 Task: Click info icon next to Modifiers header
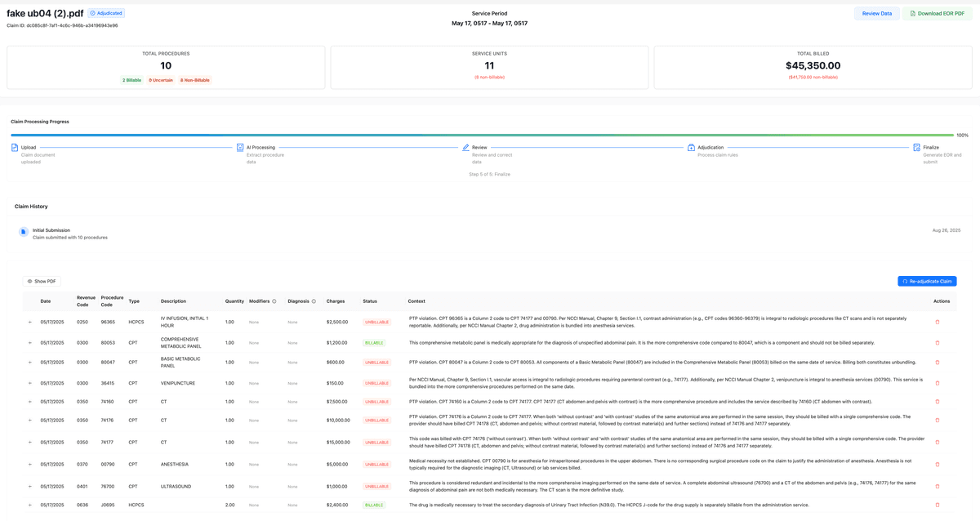click(x=274, y=301)
